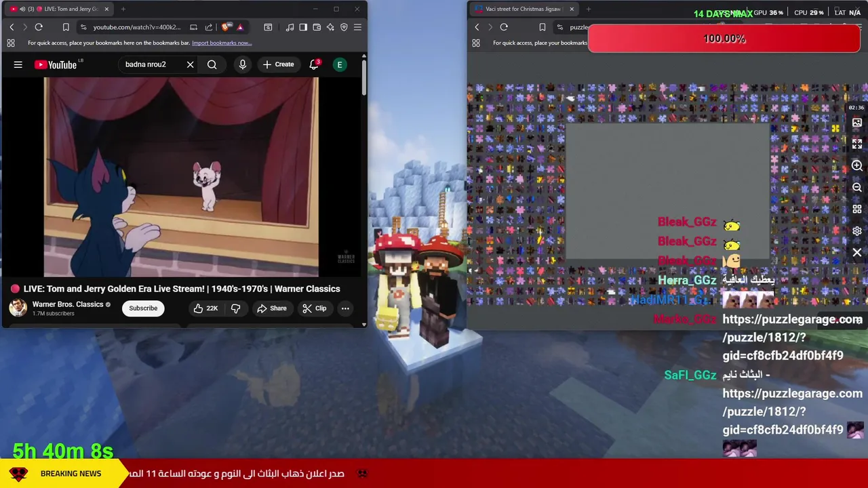868x488 pixels.
Task: Click the red 100.00% progress bar
Action: (x=724, y=39)
